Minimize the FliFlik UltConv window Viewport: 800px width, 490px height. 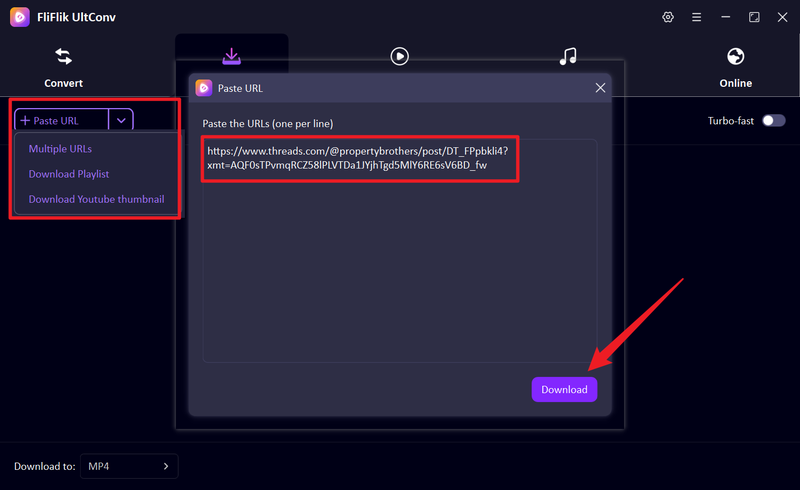click(726, 17)
